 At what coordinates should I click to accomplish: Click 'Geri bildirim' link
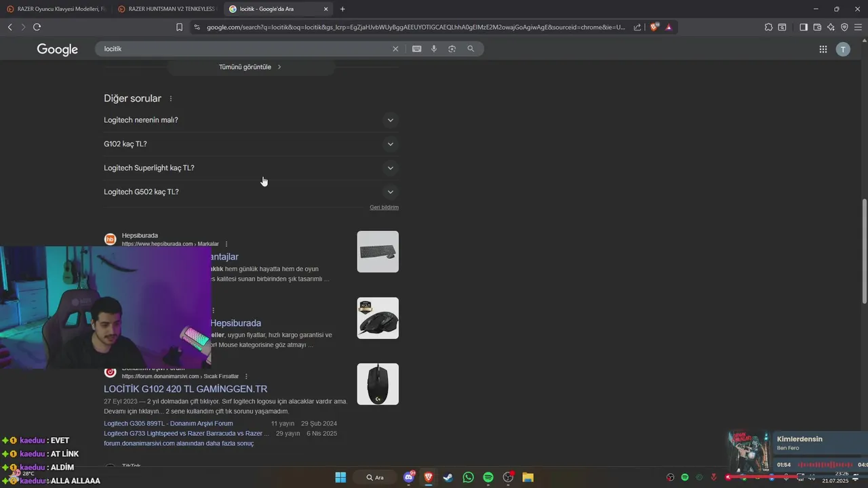point(384,207)
